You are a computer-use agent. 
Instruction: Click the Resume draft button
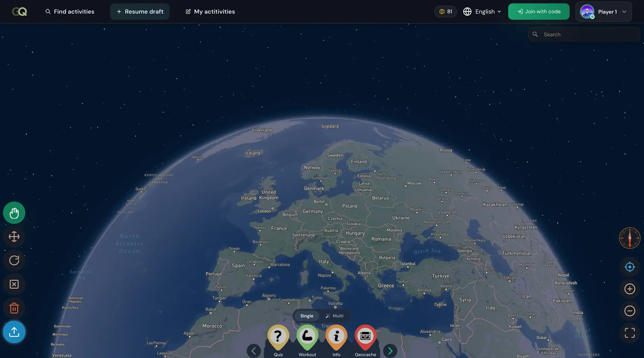pos(140,12)
